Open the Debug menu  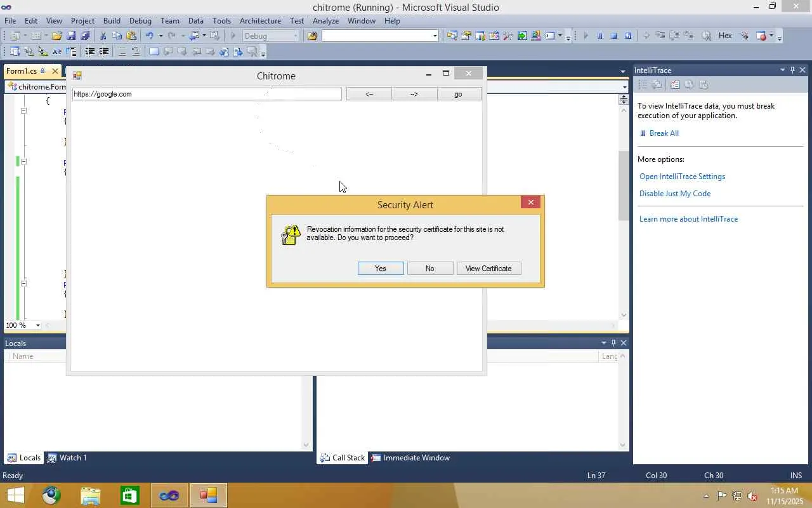pyautogui.click(x=140, y=20)
